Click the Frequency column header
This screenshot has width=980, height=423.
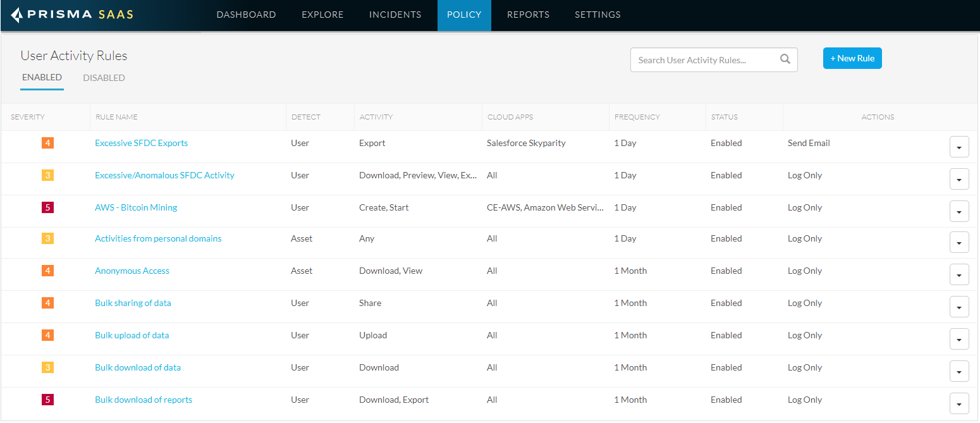[637, 117]
